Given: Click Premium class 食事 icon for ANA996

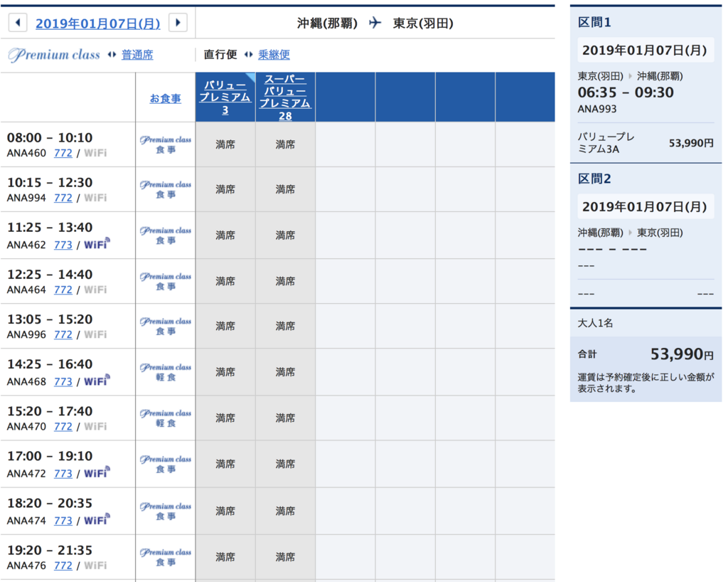Looking at the screenshot, I should [x=165, y=326].
